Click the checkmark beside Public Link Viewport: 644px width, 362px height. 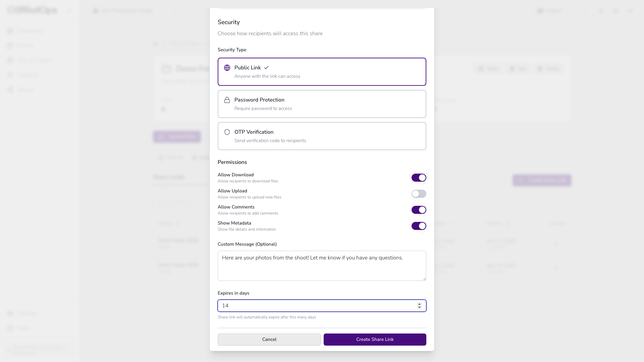point(266,68)
